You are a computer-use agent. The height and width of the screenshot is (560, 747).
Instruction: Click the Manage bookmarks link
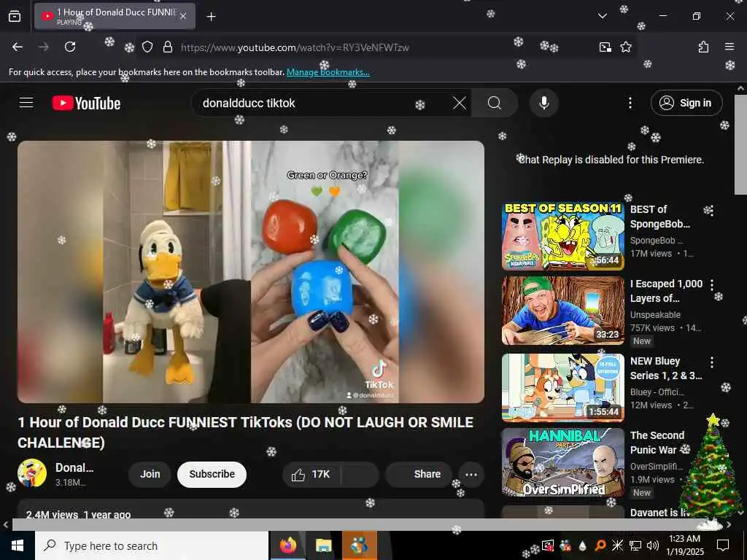(x=328, y=72)
